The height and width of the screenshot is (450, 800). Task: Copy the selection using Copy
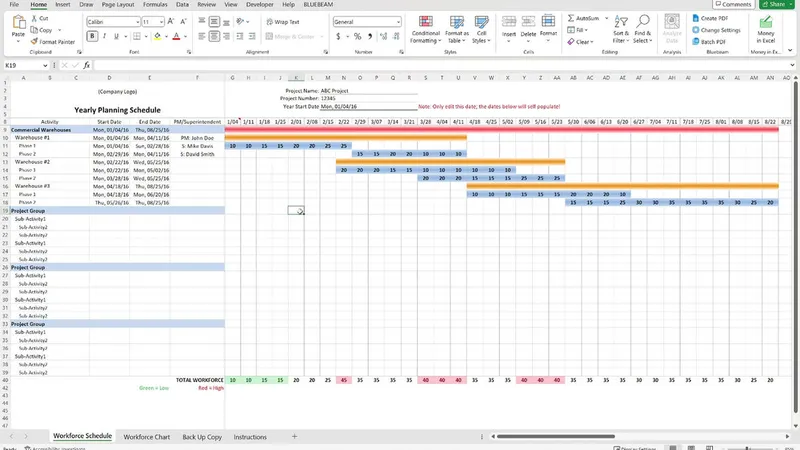point(41,30)
